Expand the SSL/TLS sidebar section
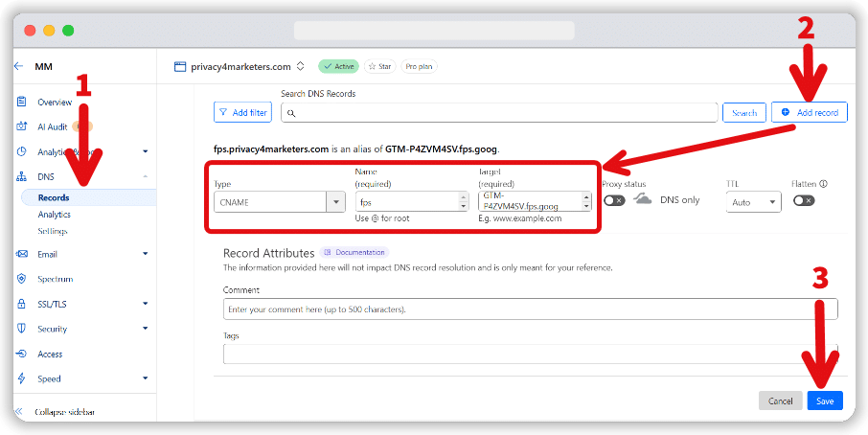The image size is (868, 435). [x=146, y=304]
